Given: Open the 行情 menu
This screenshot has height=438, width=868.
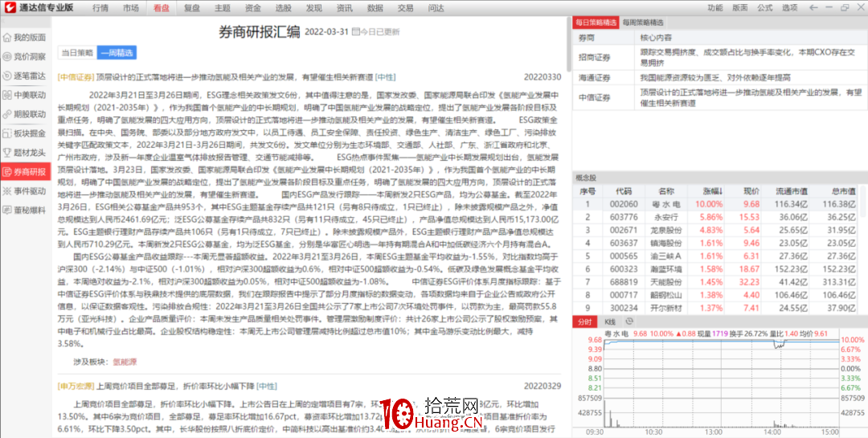Looking at the screenshot, I should pos(100,8).
